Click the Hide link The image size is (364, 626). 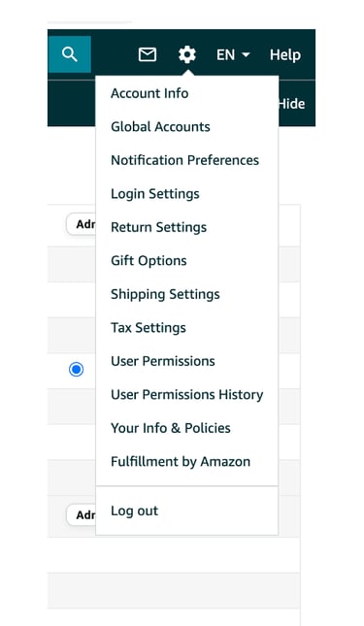[x=292, y=104]
